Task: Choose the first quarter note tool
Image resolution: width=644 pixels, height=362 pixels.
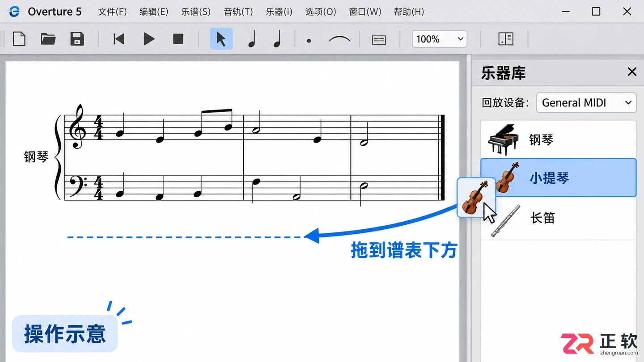Action: tap(251, 39)
